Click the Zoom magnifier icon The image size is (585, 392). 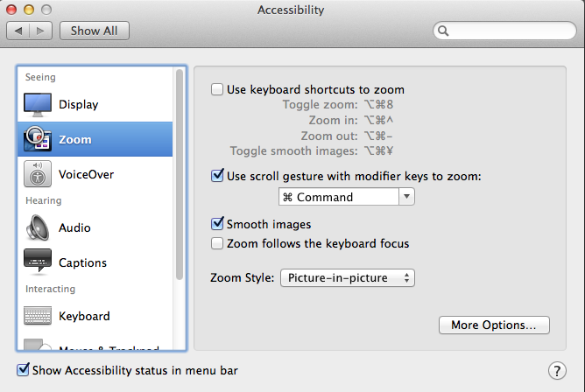pos(38,139)
